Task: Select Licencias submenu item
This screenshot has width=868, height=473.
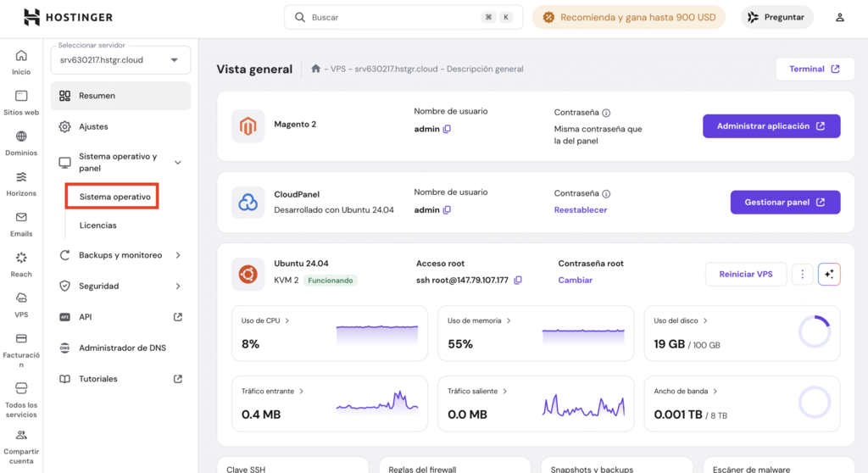Action: (x=98, y=225)
